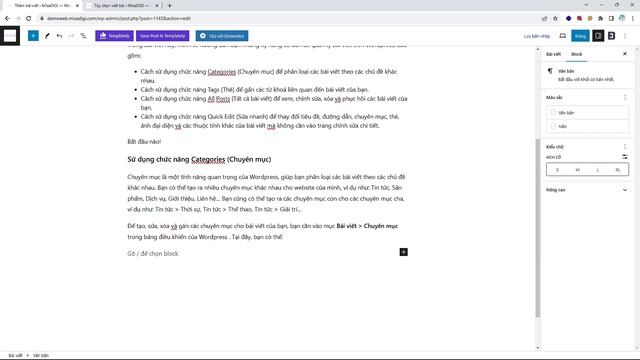640x360 pixels.
Task: Save the draft with Lưu bản nháp
Action: point(537,36)
